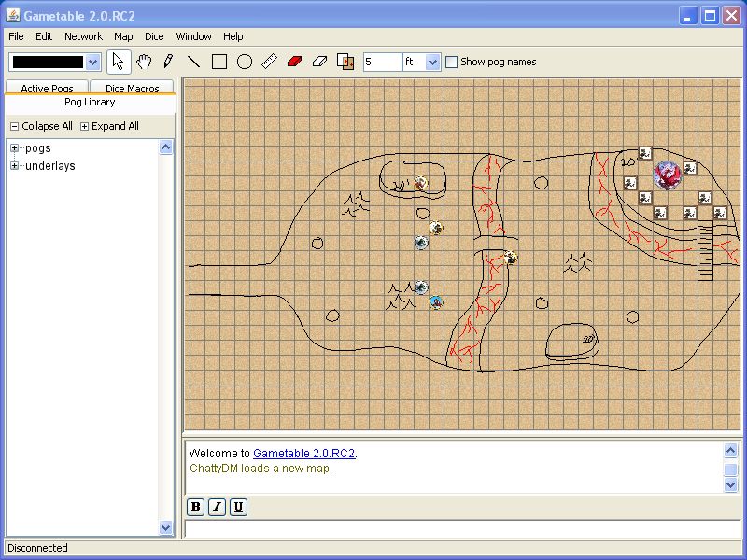Viewport: 747px width, 560px height.
Task: Open the Edit menu
Action: (x=44, y=36)
